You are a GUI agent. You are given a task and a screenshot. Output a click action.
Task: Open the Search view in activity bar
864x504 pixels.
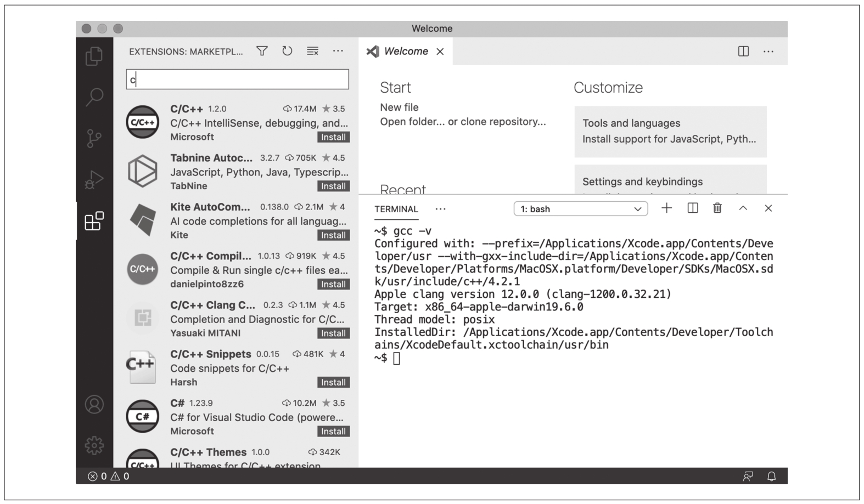click(94, 97)
